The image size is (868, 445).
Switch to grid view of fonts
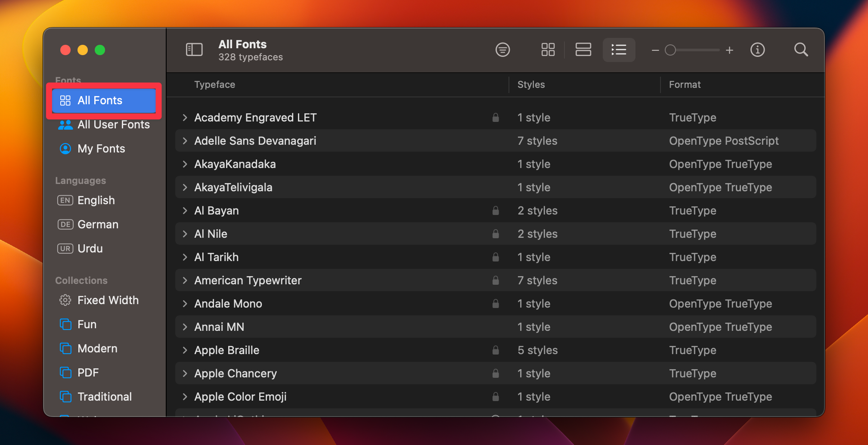548,50
